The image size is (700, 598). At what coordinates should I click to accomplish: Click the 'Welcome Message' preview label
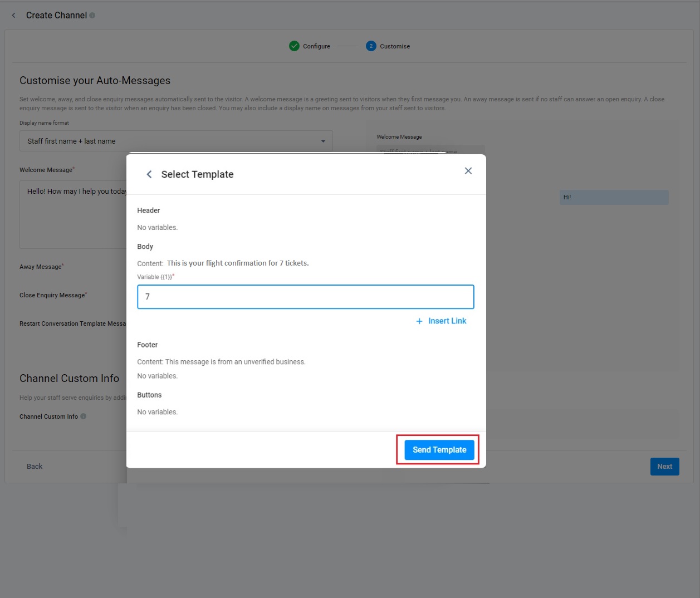399,137
